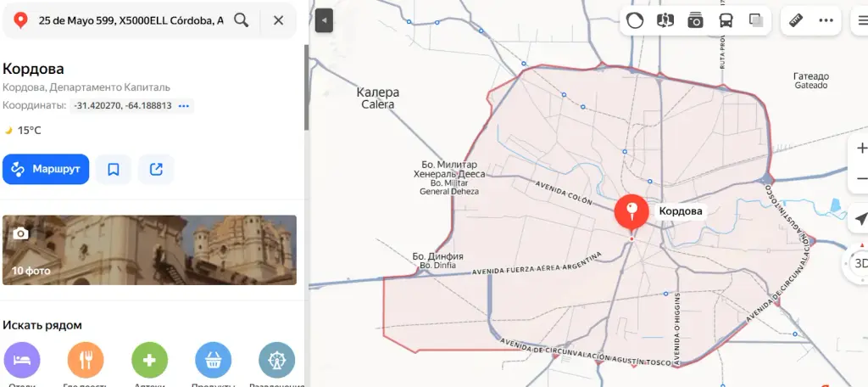Toggle public transport bus icon
The height and width of the screenshot is (387, 868).
726,20
